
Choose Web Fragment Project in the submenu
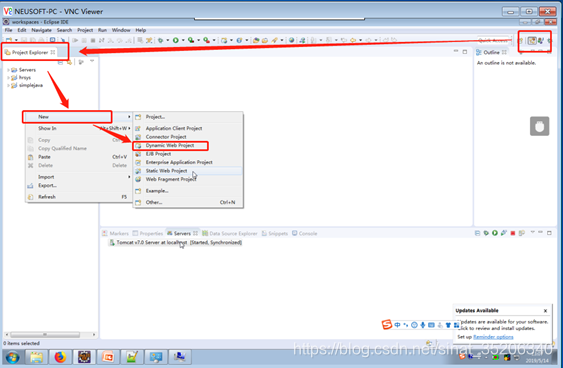click(187, 179)
